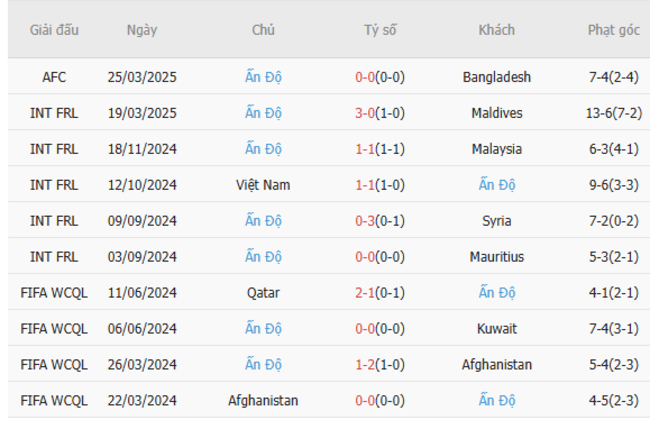Click the 3-0 score for Maldives match

tap(364, 113)
